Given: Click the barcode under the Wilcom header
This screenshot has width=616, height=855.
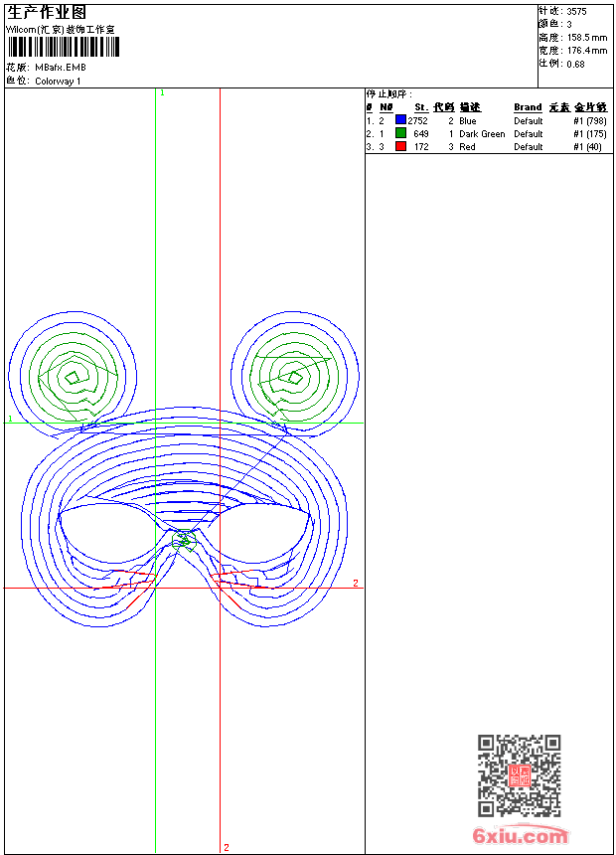Looking at the screenshot, I should (x=64, y=47).
